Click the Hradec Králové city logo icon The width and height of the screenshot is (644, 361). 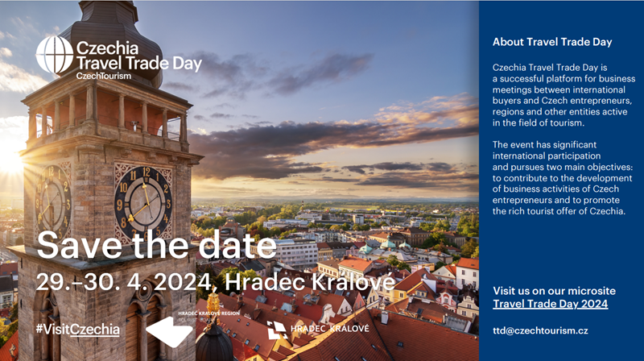(x=277, y=330)
